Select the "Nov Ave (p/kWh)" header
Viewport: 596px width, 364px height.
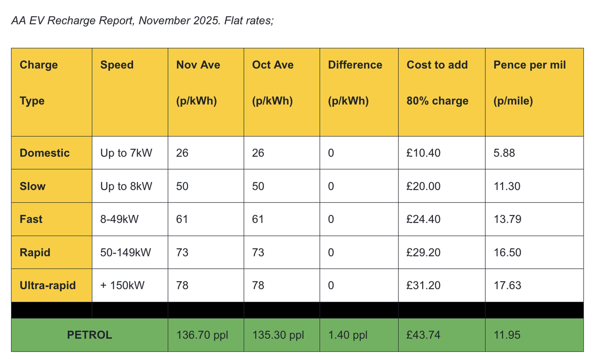(x=206, y=92)
